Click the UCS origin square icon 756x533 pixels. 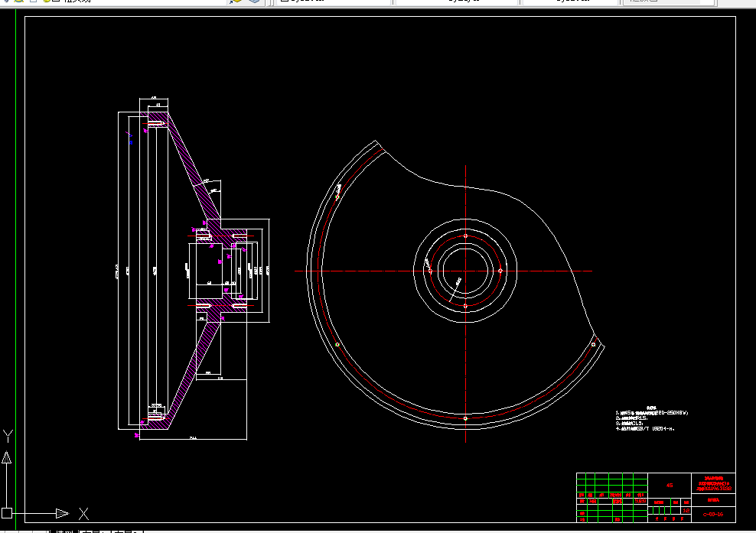point(7,513)
